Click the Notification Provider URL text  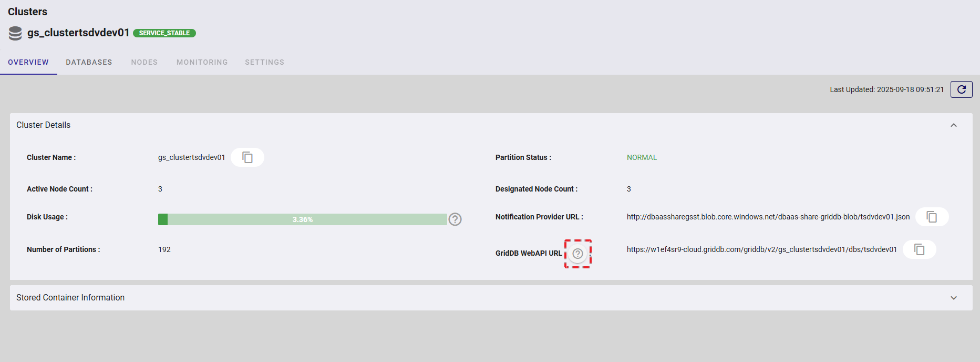pyautogui.click(x=768, y=217)
